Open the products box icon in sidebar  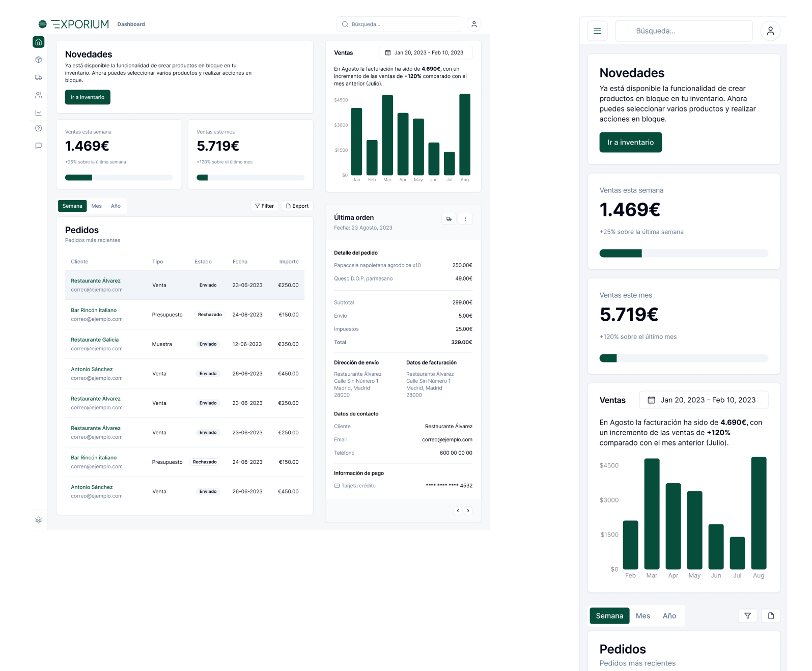click(39, 60)
